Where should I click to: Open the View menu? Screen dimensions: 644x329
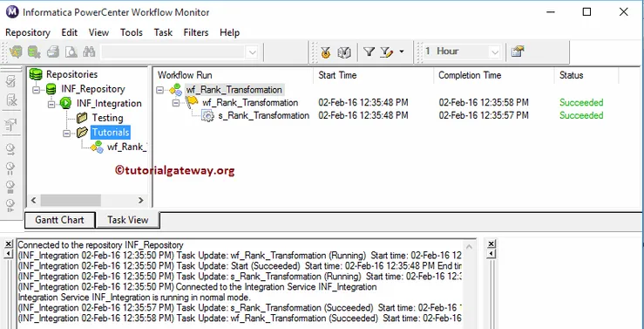point(98,32)
